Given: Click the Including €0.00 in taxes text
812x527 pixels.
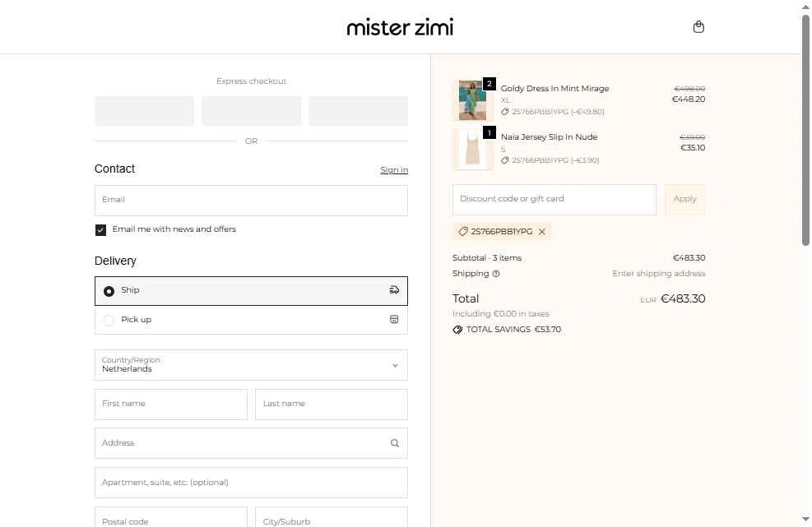Looking at the screenshot, I should coord(501,314).
